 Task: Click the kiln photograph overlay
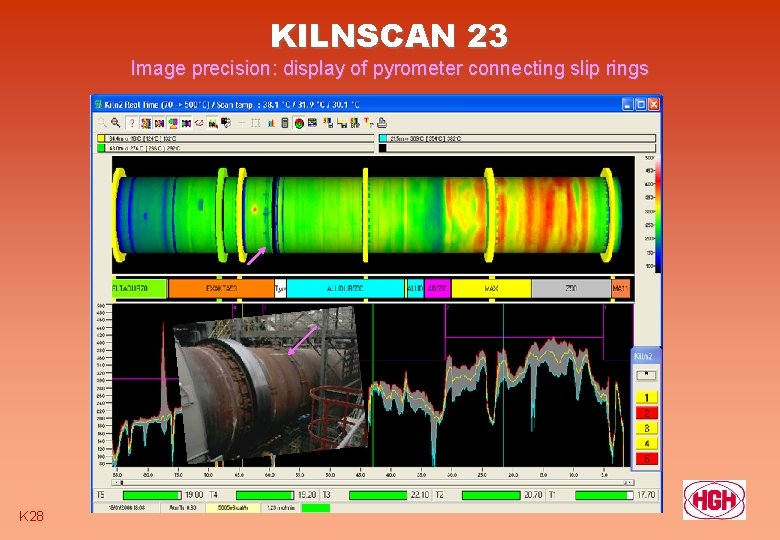271,385
